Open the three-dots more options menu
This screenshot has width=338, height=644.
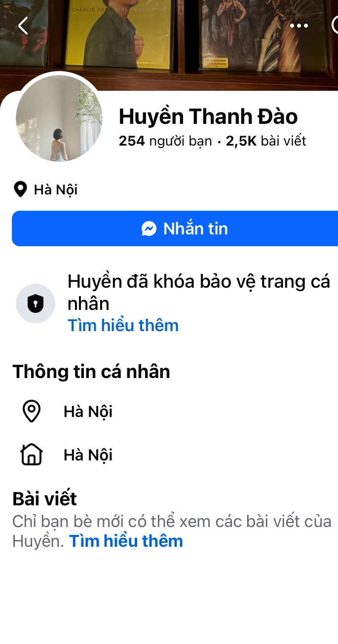(x=299, y=26)
